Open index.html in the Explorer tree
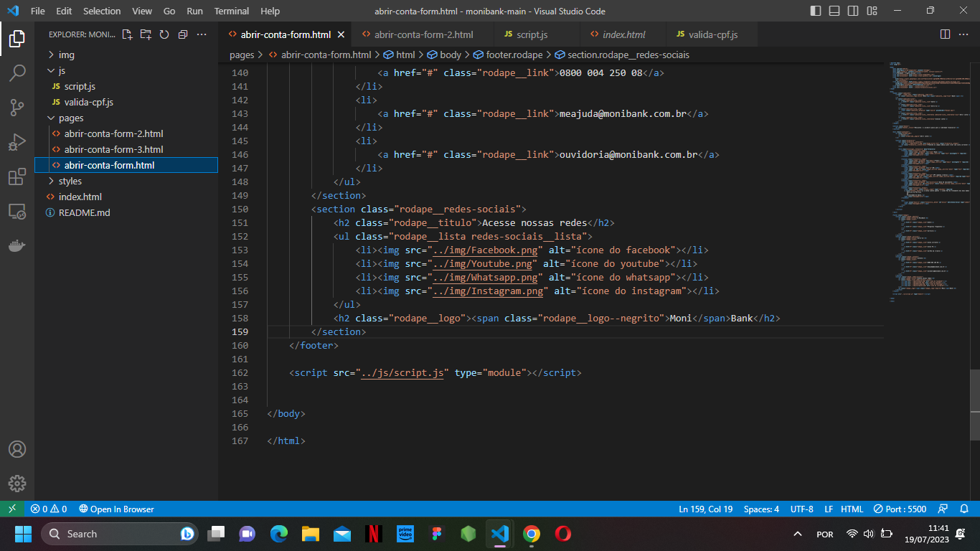Image resolution: width=980 pixels, height=551 pixels. (x=126, y=197)
